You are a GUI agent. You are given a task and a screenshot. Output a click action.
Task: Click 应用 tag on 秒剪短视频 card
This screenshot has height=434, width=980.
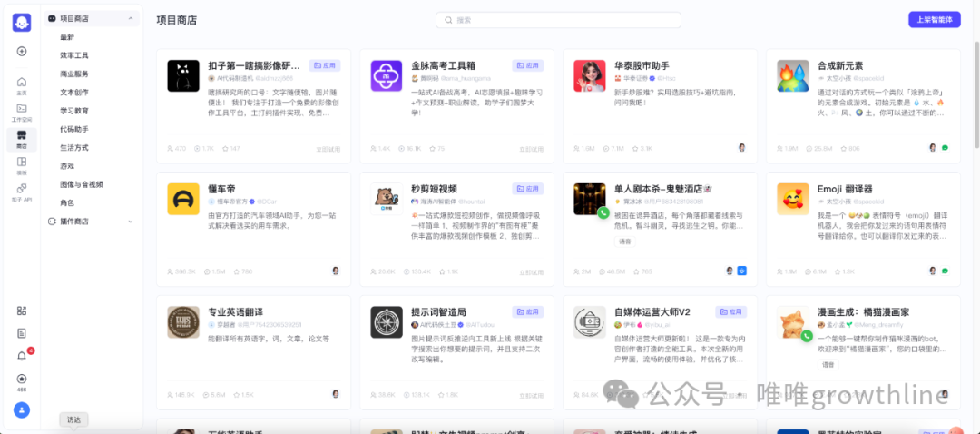[528, 188]
